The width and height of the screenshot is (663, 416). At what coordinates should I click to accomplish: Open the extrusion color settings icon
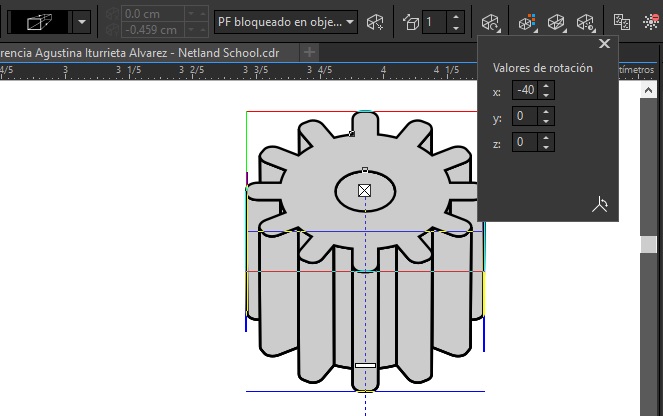526,21
